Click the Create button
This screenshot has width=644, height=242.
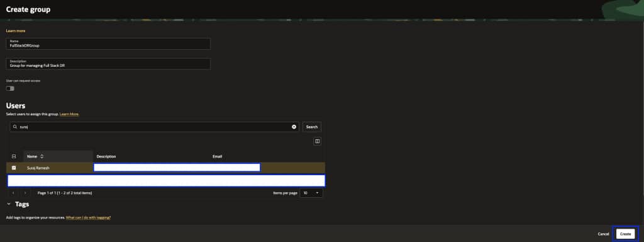(x=626, y=234)
